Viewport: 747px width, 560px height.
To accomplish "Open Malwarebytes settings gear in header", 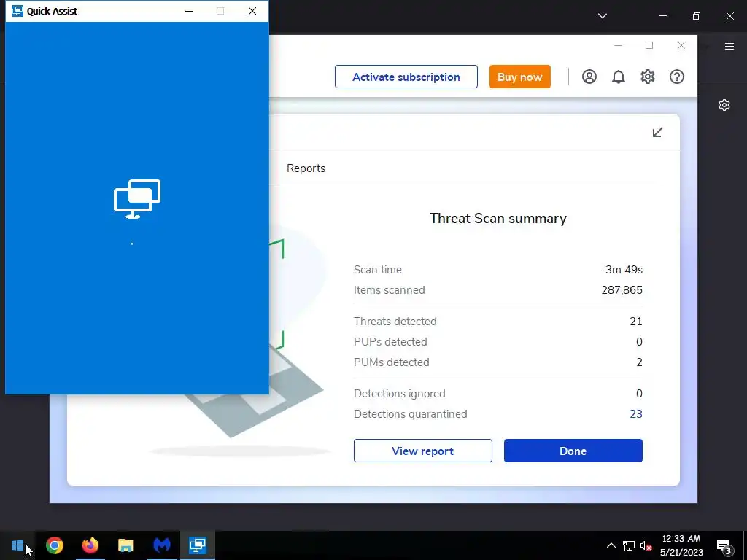I will tap(648, 77).
